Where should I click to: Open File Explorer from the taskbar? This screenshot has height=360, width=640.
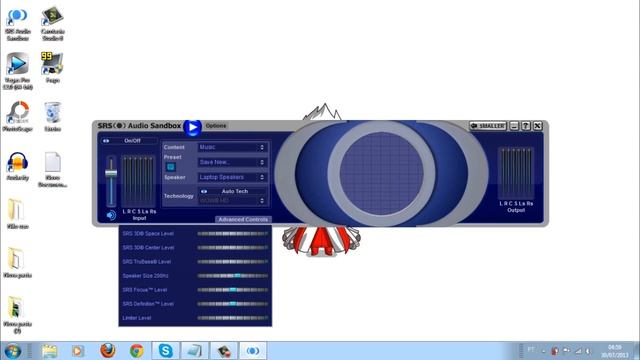(49, 351)
